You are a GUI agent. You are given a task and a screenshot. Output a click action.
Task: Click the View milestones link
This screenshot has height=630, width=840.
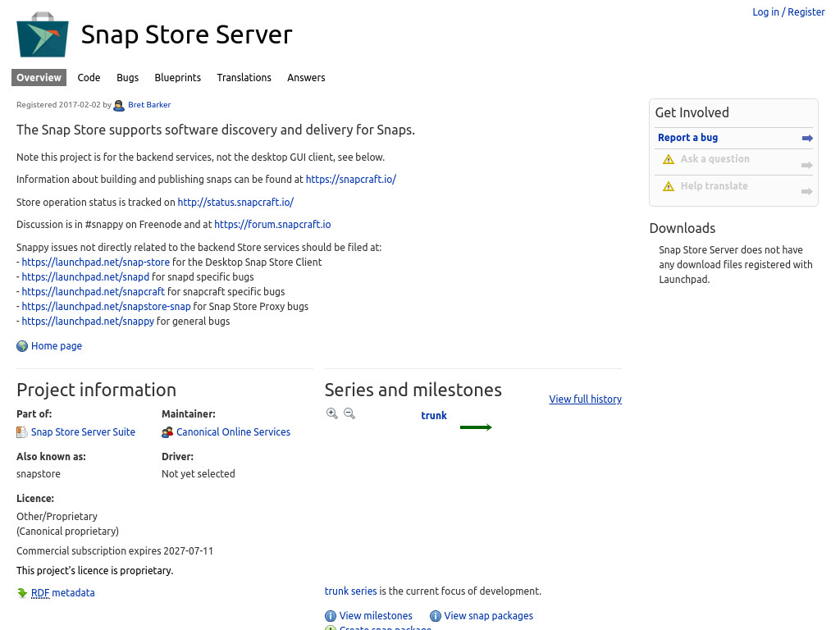tap(376, 616)
